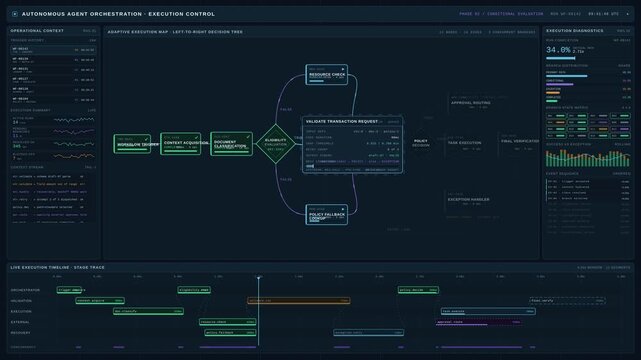
Task: Open the Policy Decision node
Action: pyautogui.click(x=421, y=143)
